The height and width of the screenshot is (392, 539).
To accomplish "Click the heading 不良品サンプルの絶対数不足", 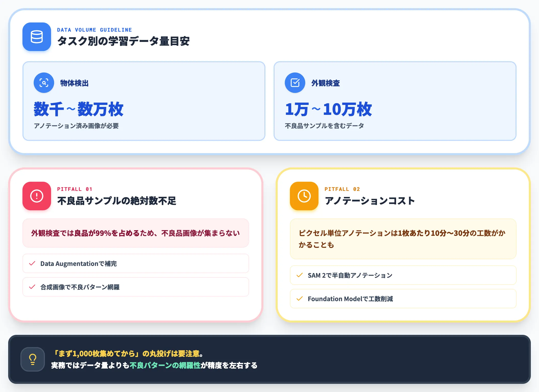I will [117, 201].
